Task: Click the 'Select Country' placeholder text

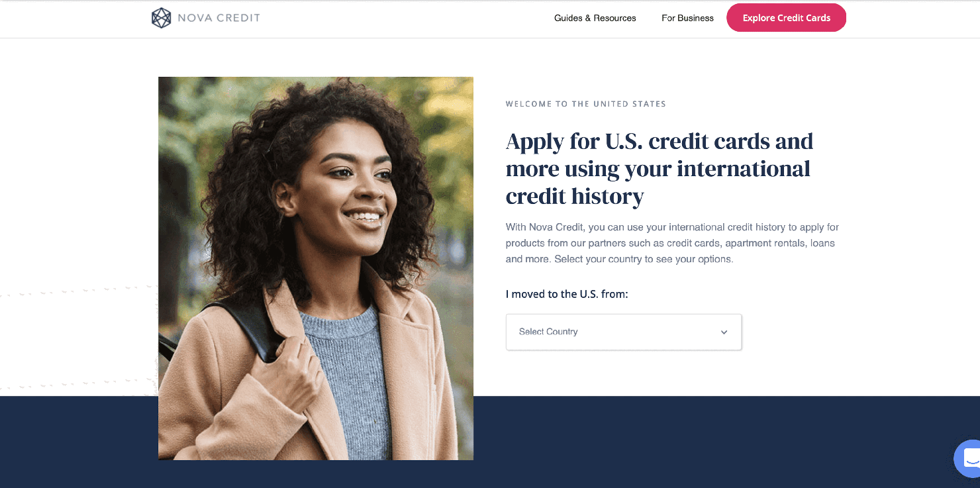Action: pos(548,332)
